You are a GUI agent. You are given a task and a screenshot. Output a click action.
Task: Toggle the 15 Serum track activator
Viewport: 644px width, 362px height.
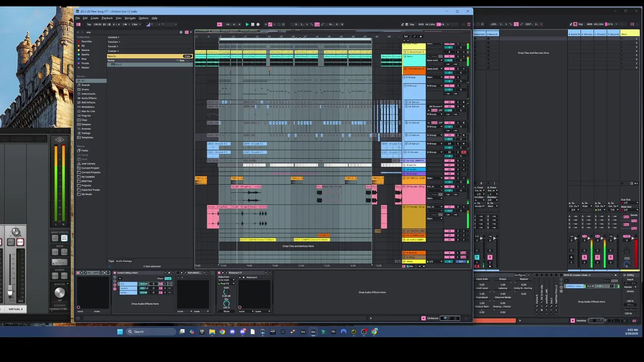(x=449, y=152)
